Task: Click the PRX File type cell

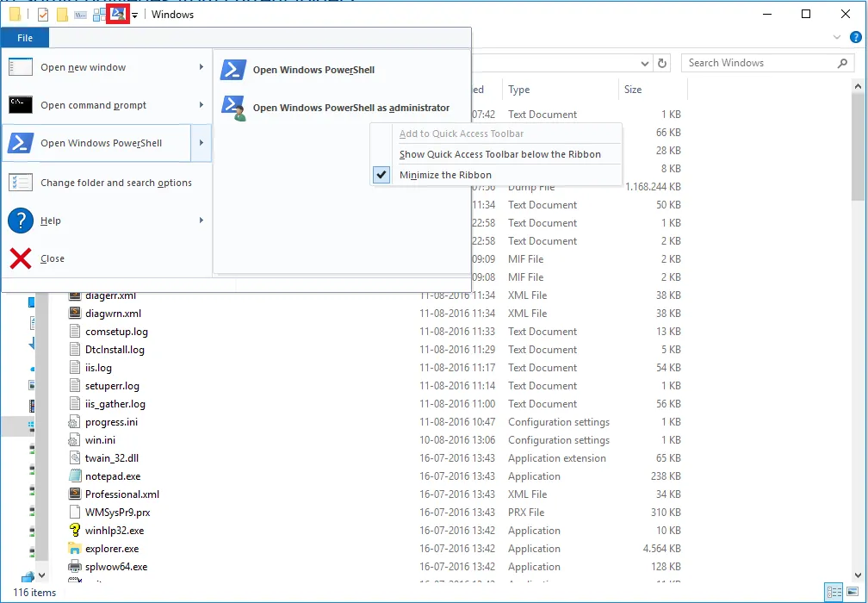Action: (526, 513)
